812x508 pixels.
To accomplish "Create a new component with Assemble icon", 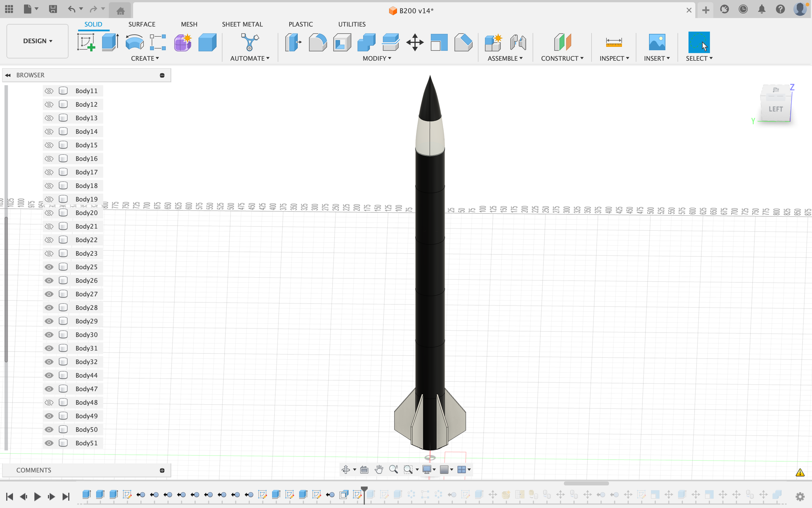I will (x=493, y=43).
